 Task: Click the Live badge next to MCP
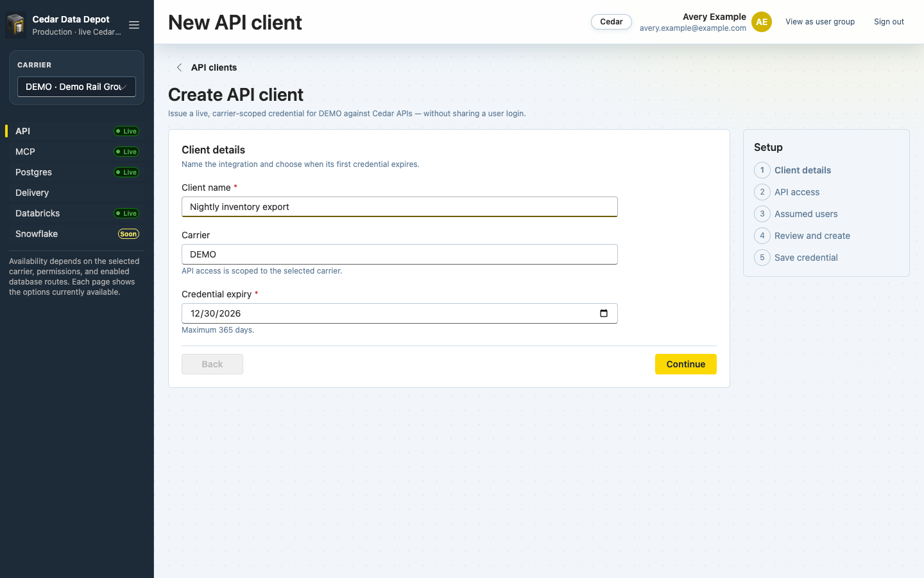pos(126,152)
